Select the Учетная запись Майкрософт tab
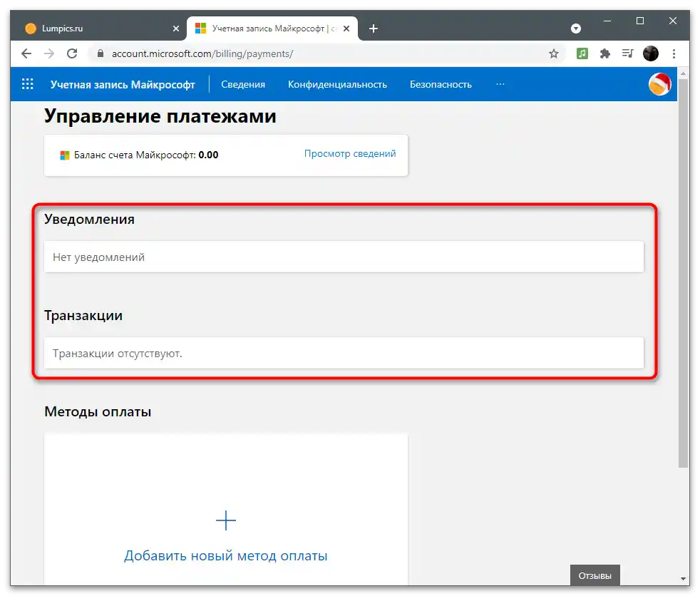700x596 pixels. click(x=272, y=29)
